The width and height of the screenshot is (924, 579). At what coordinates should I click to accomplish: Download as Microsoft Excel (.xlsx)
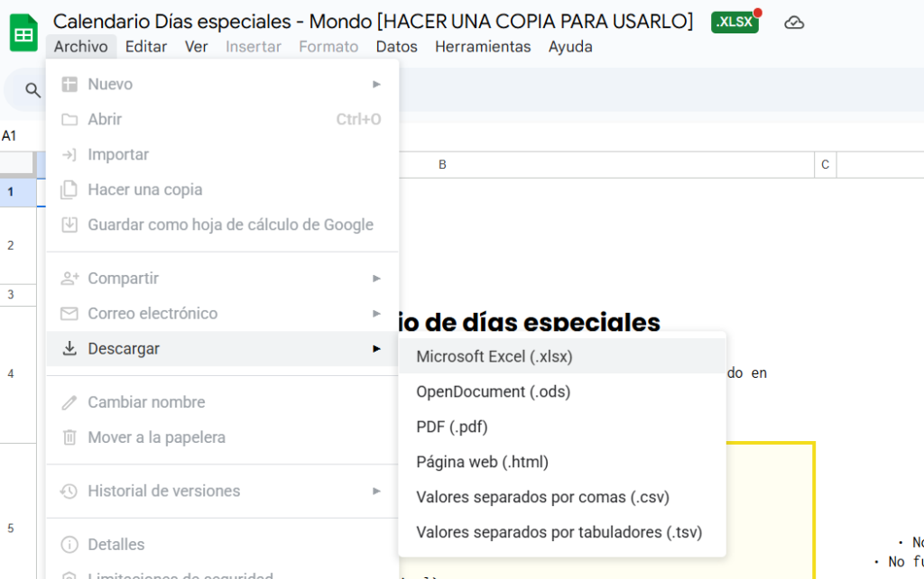(x=494, y=356)
